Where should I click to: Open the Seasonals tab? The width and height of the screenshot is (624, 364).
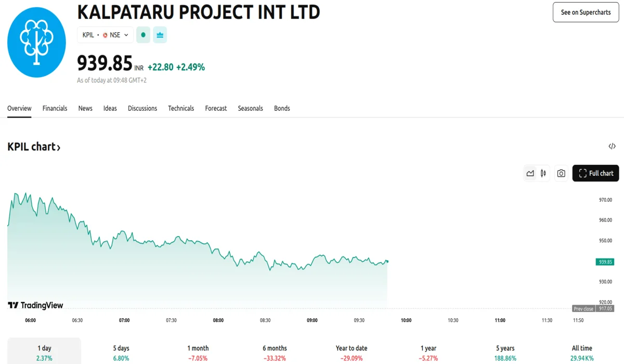pos(250,108)
